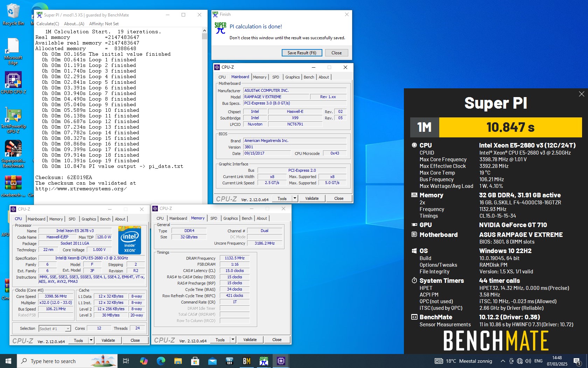Click Close button in Memory CPU-Z window

(x=277, y=340)
